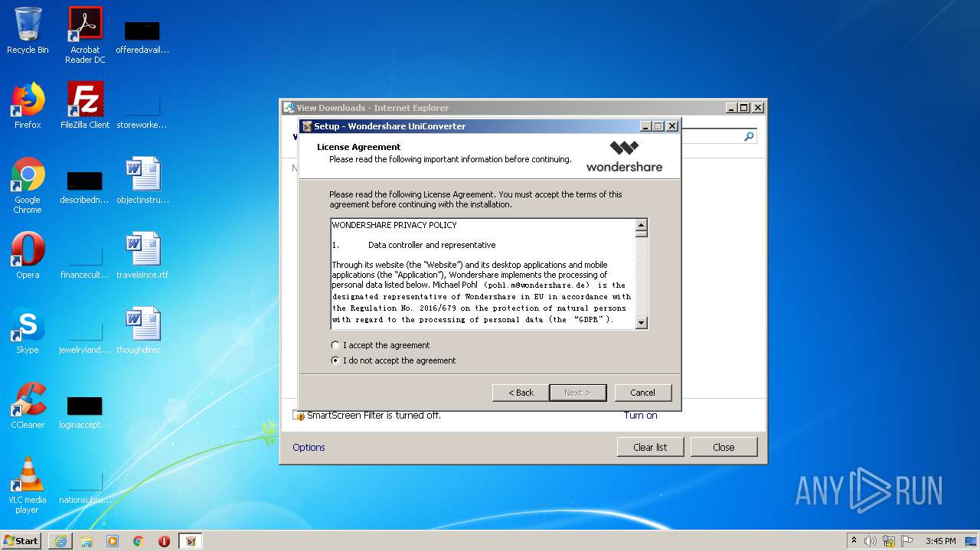Select the travelsince.rtf document icon
The width and height of the screenshot is (980, 551).
click(x=142, y=256)
